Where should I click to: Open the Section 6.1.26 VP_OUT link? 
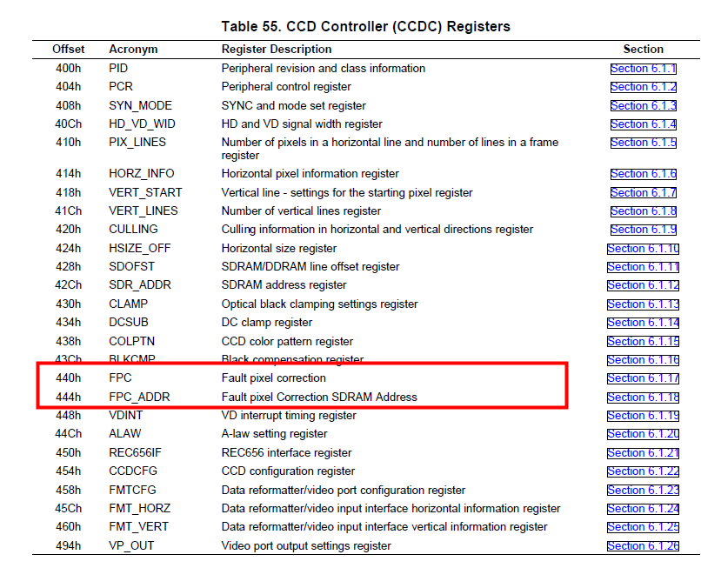(643, 546)
